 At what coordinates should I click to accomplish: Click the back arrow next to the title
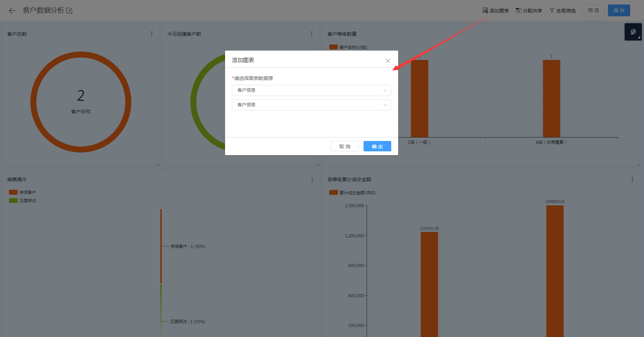[12, 11]
